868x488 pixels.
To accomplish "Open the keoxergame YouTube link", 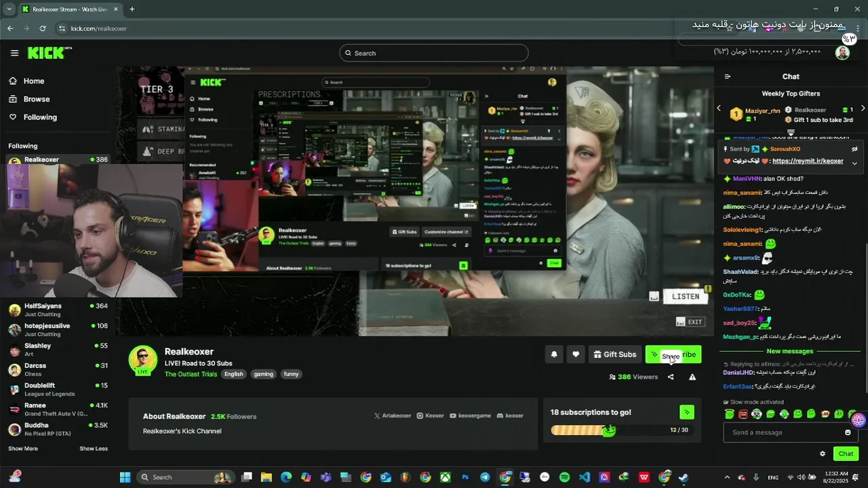I will 471,415.
